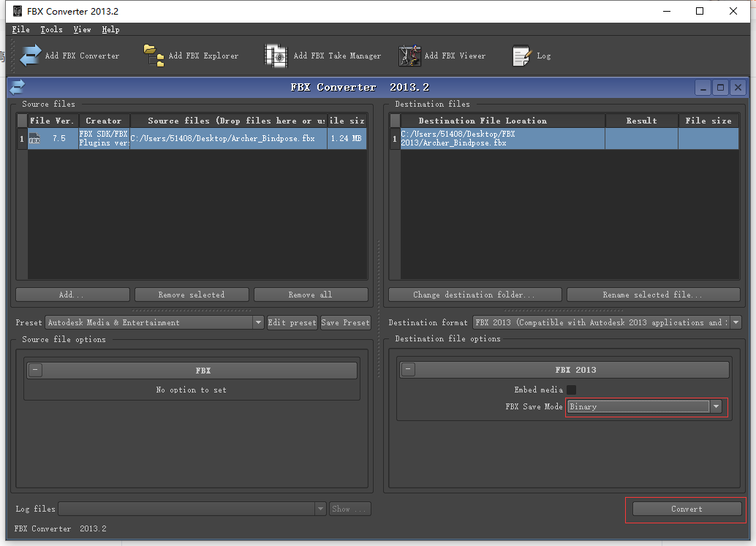Click Remove selected button
The image size is (756, 546).
pyautogui.click(x=192, y=295)
